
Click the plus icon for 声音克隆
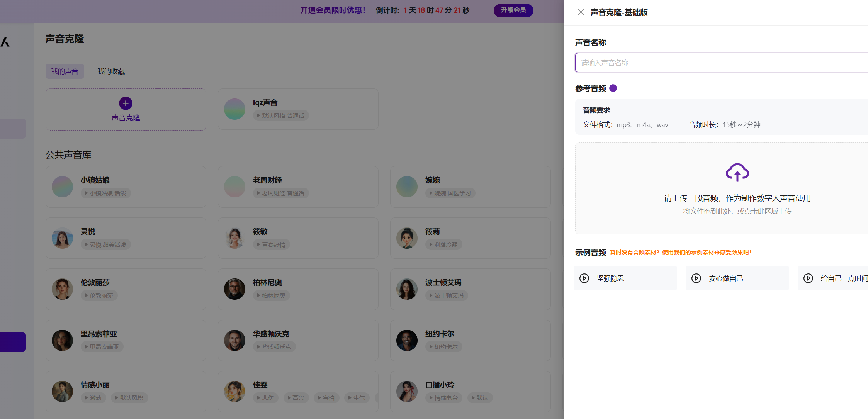(x=126, y=103)
